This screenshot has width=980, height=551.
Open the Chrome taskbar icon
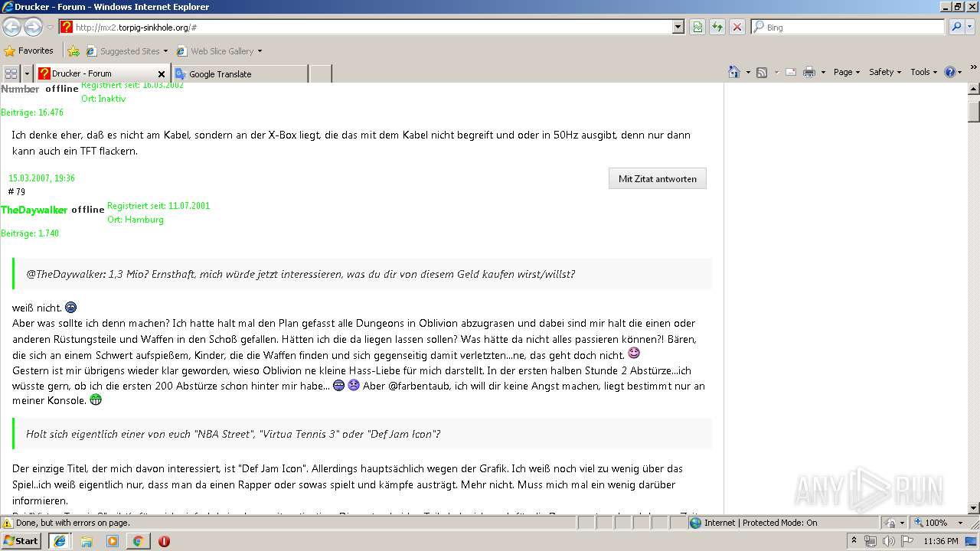pyautogui.click(x=138, y=541)
